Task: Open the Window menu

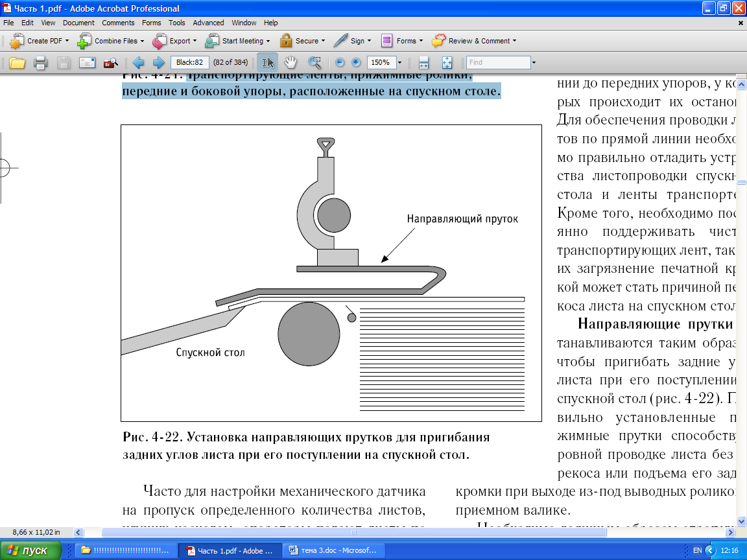Action: [x=244, y=23]
